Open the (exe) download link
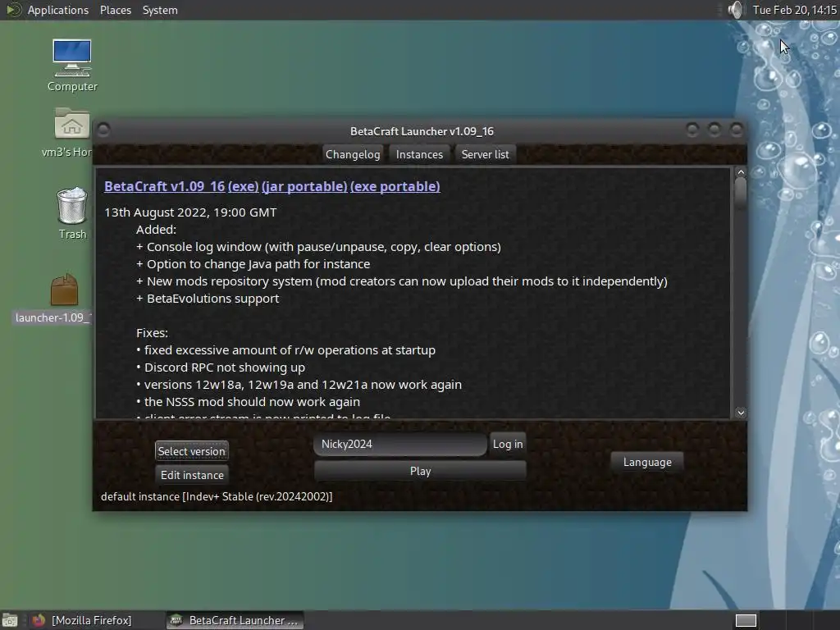 point(243,186)
